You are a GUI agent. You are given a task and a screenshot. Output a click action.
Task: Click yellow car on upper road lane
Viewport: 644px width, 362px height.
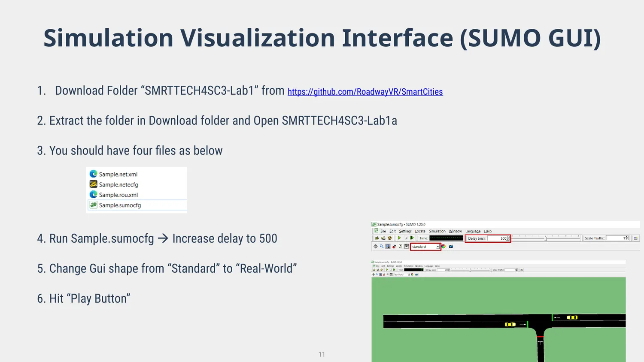pos(572,317)
